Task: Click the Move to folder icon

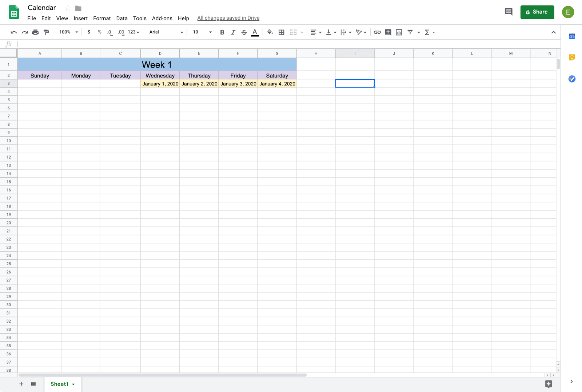Action: 78,8
